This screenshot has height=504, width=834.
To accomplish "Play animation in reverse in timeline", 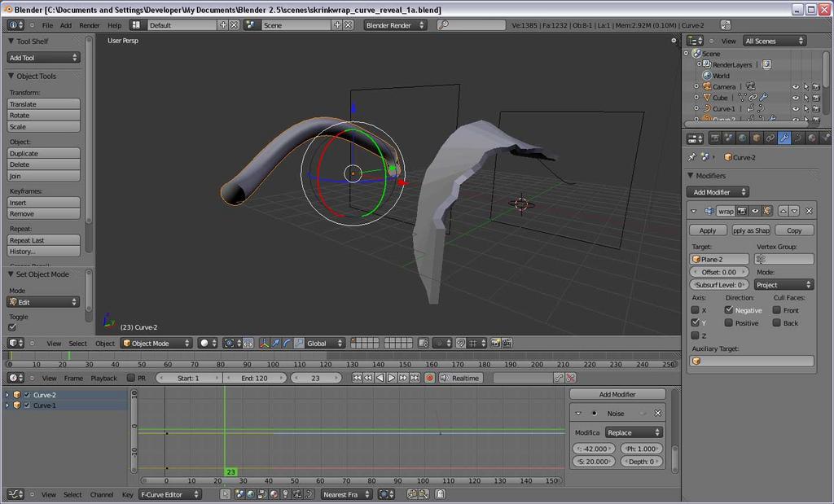I will click(380, 378).
